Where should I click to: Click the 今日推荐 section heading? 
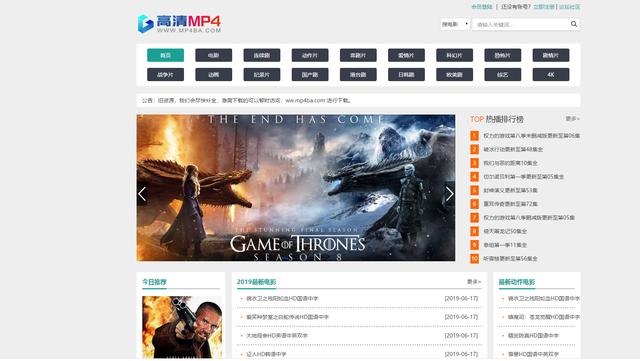(x=154, y=282)
